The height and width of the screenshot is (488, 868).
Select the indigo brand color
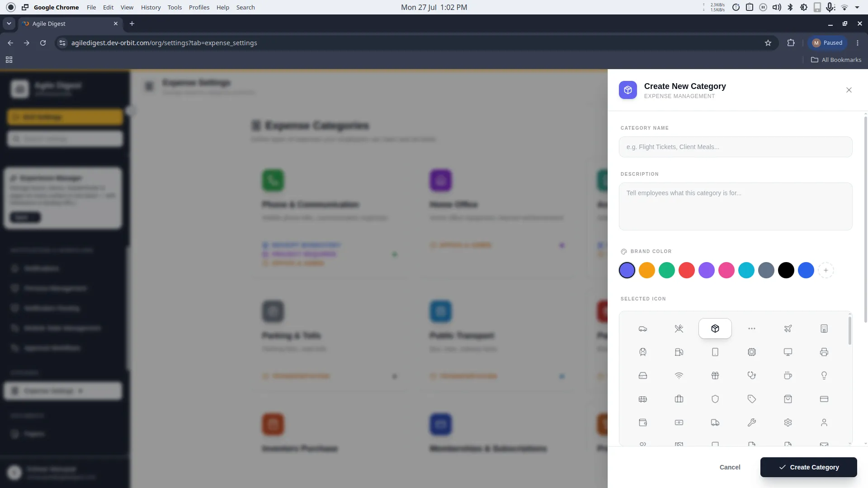(x=627, y=270)
